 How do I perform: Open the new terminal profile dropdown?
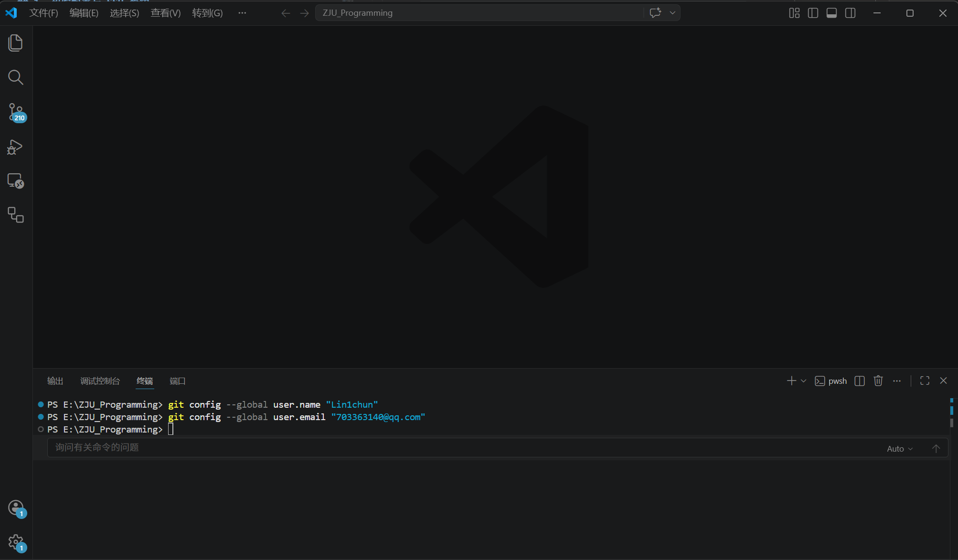click(x=803, y=381)
